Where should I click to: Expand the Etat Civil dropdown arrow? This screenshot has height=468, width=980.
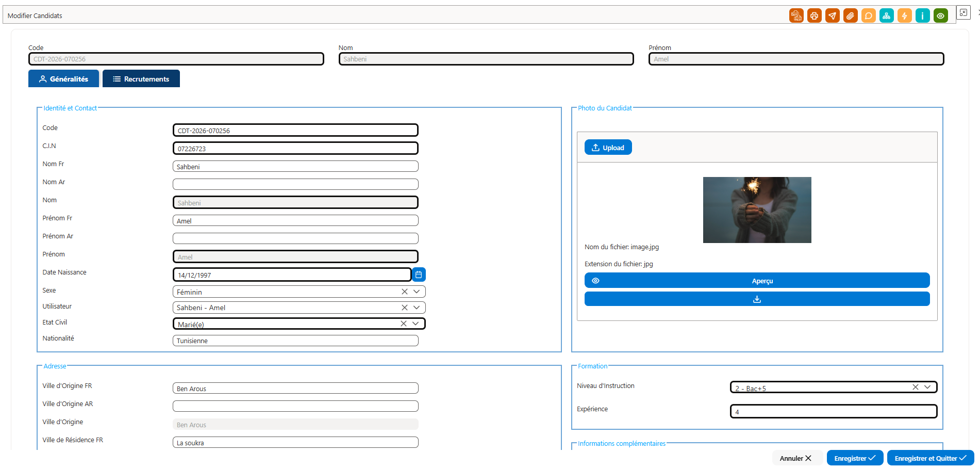point(416,324)
